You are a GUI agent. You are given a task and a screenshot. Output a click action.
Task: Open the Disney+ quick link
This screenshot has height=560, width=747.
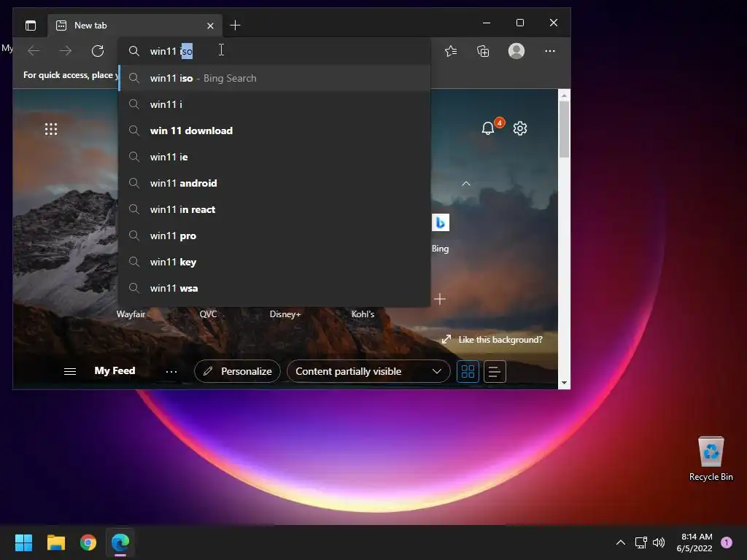click(x=285, y=314)
